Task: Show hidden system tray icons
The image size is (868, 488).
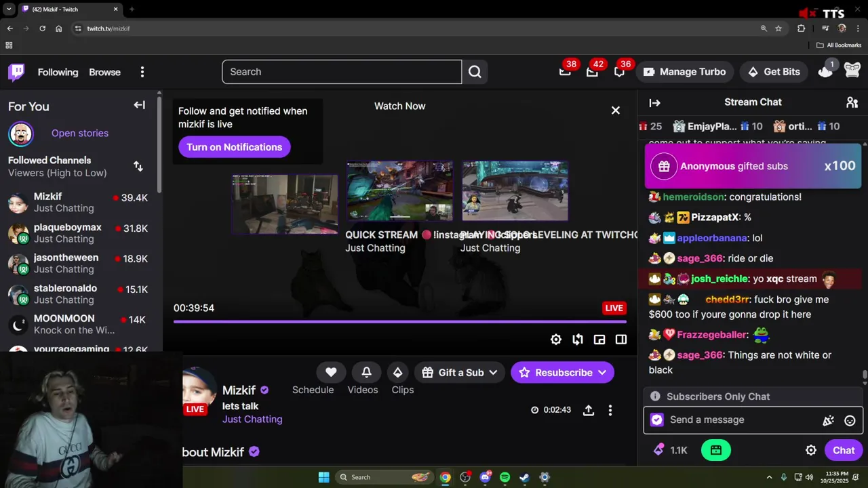Action: [769, 477]
